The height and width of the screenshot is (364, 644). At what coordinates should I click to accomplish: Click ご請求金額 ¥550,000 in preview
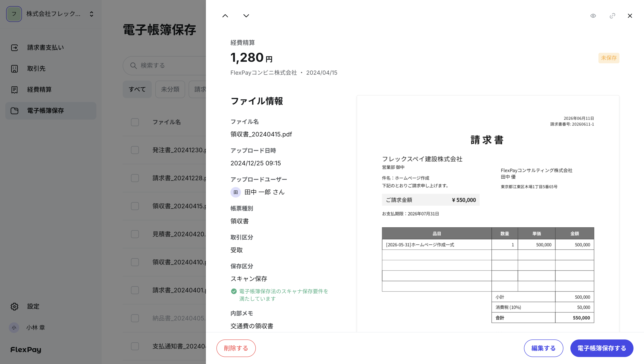(x=430, y=200)
